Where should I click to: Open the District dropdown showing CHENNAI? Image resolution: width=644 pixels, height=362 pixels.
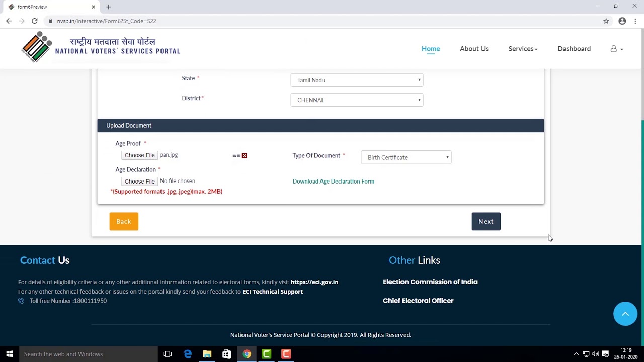pyautogui.click(x=357, y=100)
